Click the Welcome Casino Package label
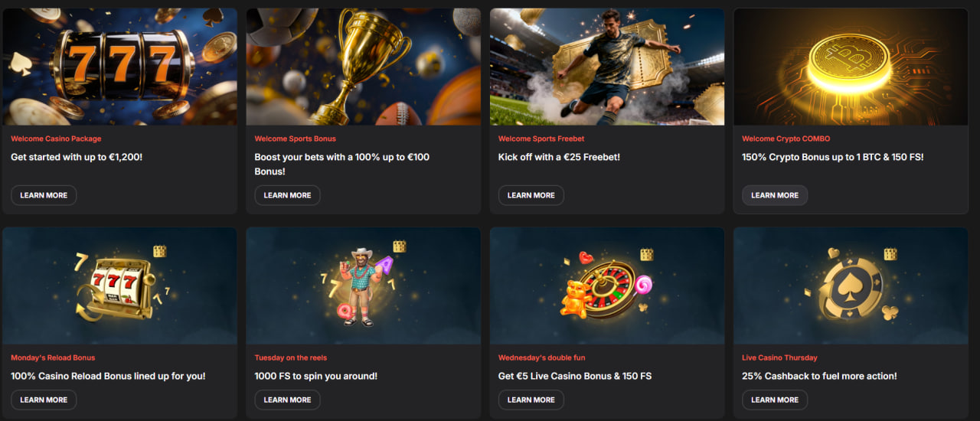980x421 pixels. click(56, 139)
